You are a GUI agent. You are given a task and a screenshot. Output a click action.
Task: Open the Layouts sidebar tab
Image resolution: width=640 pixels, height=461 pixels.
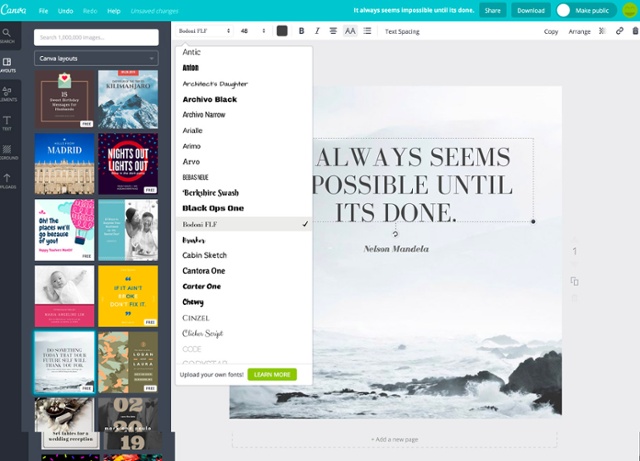[7, 65]
